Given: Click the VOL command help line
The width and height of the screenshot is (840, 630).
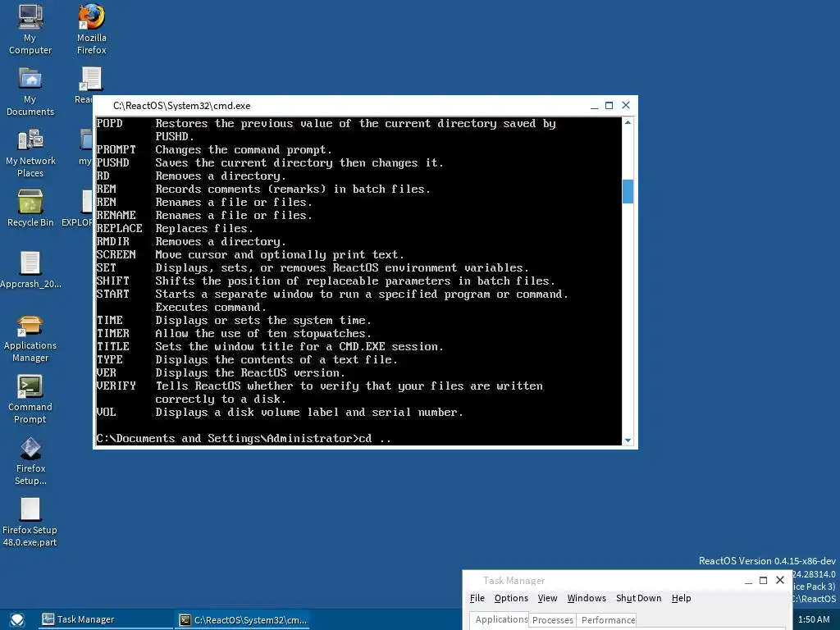Looking at the screenshot, I should click(x=280, y=413).
